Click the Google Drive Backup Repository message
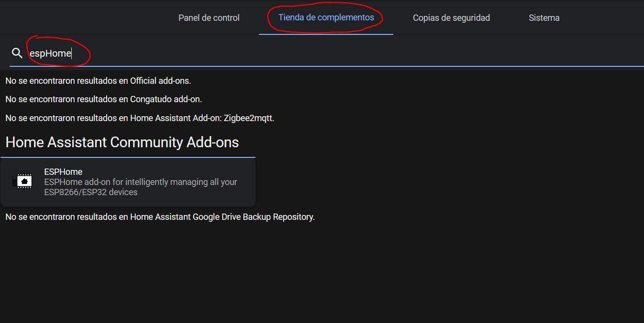This screenshot has height=323, width=644. 160,217
